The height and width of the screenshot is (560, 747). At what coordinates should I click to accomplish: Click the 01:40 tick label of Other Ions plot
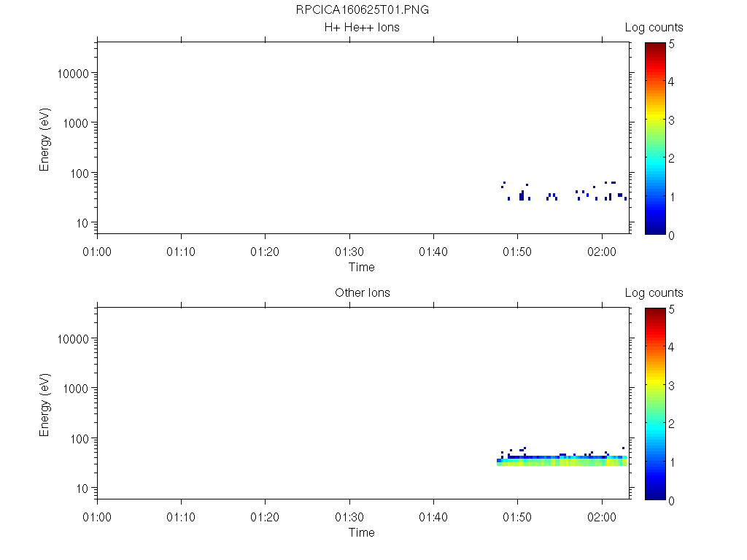(433, 517)
